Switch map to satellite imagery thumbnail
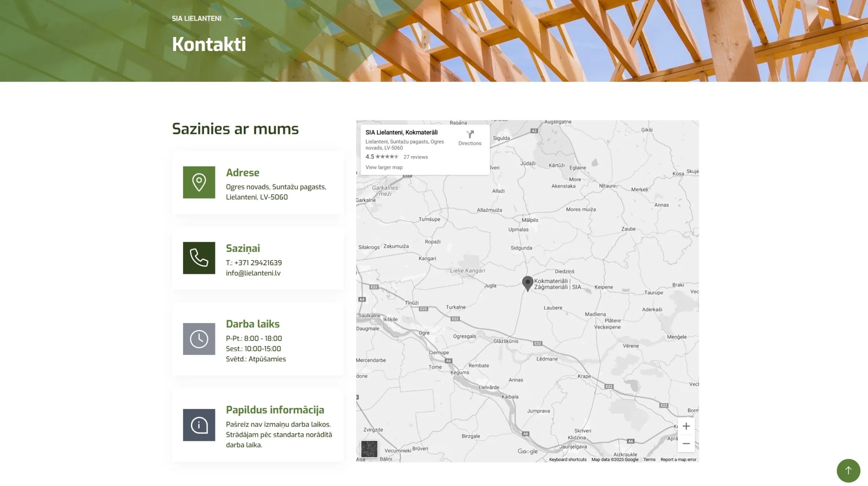This screenshot has height=486, width=868. tap(369, 449)
